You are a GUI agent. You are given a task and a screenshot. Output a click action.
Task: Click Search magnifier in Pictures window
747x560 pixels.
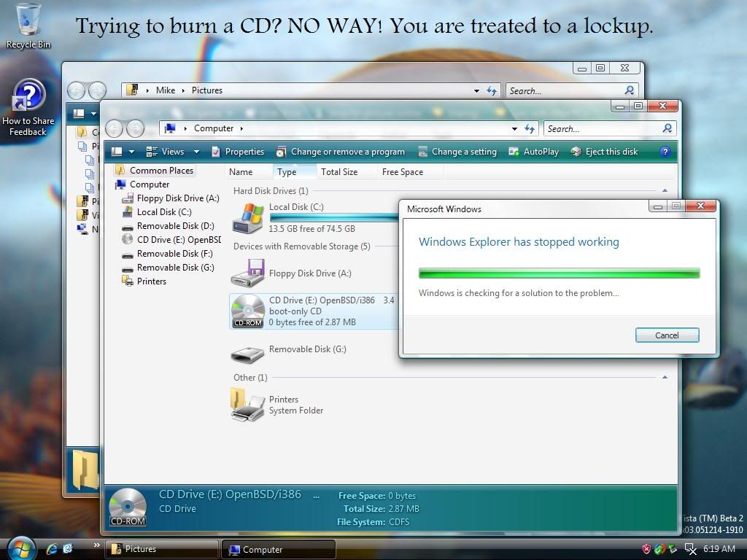tap(630, 90)
